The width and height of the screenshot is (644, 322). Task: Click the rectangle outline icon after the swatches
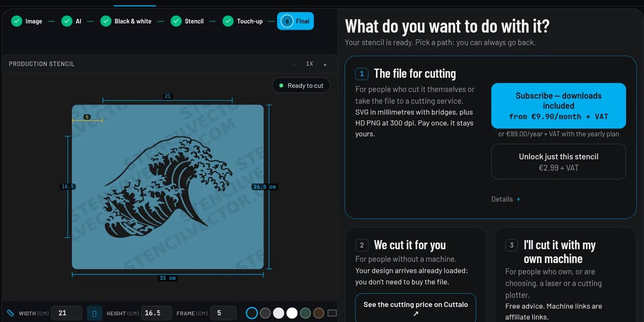tap(332, 313)
